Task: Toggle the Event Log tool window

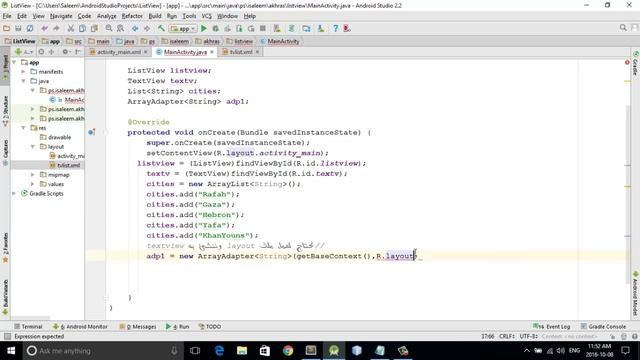Action: point(551,327)
